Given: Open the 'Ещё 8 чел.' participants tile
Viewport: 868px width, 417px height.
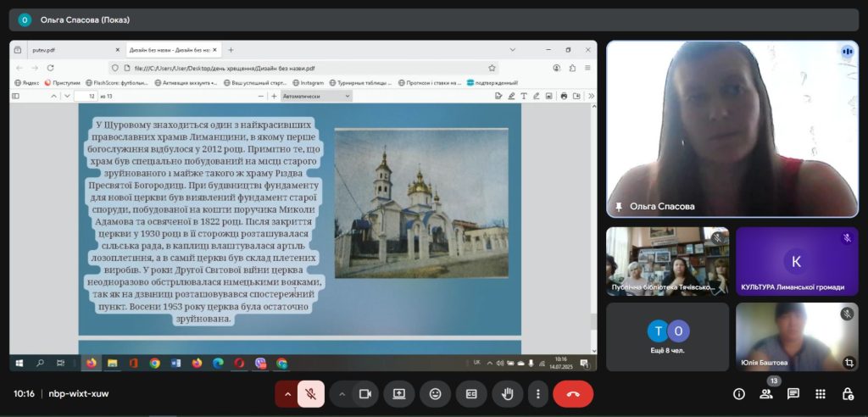Looking at the screenshot, I should (667, 336).
